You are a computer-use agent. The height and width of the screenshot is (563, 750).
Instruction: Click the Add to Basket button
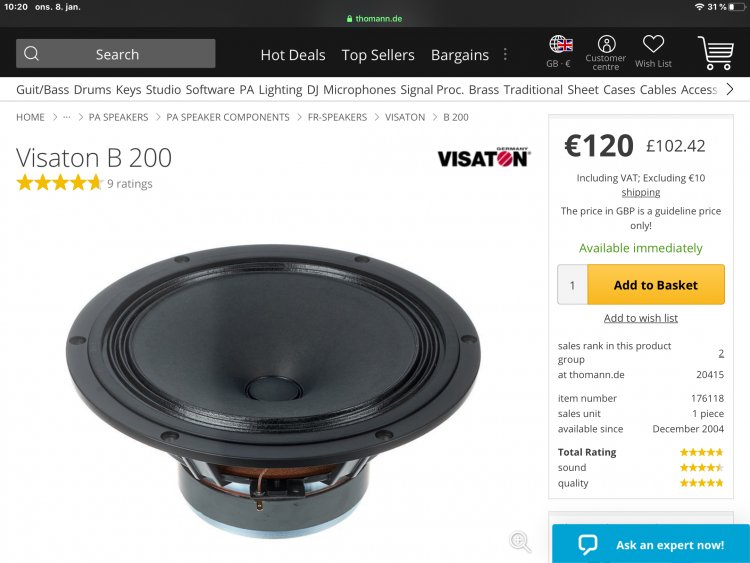pos(655,285)
